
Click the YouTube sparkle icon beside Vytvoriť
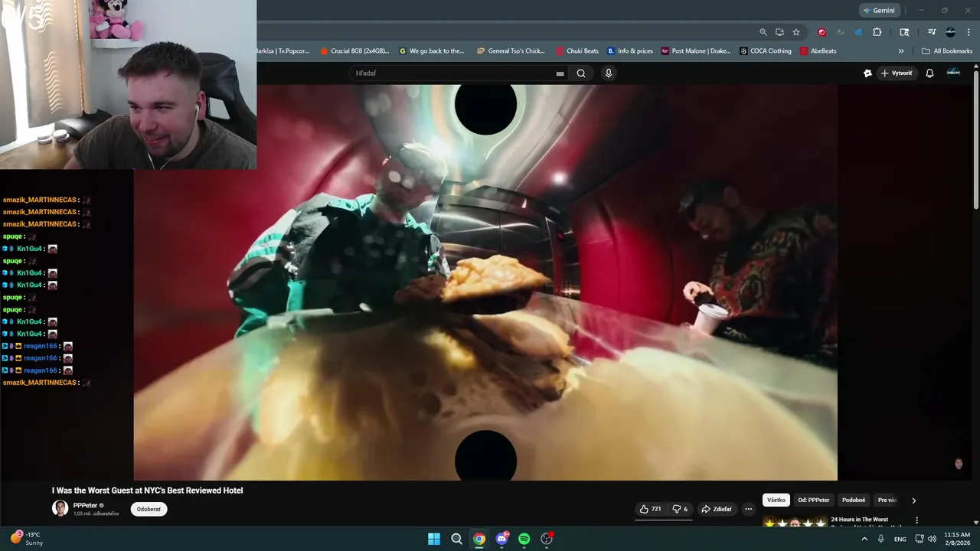[x=867, y=73]
